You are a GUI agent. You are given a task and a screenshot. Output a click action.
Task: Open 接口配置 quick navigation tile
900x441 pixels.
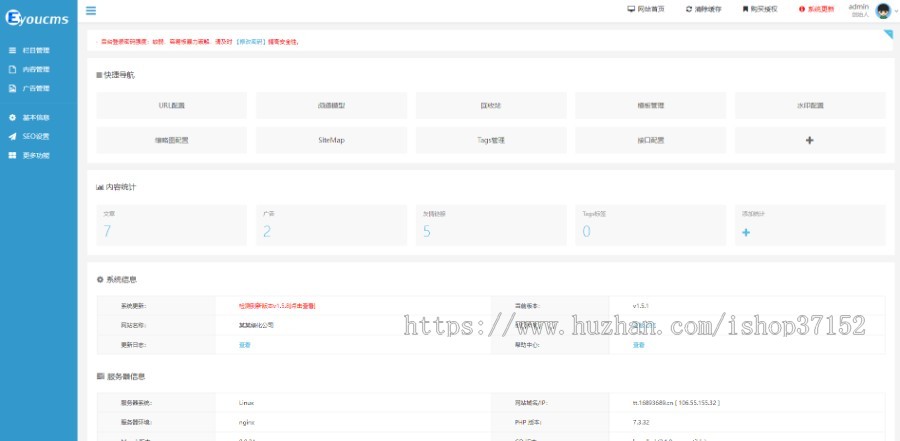(650, 140)
